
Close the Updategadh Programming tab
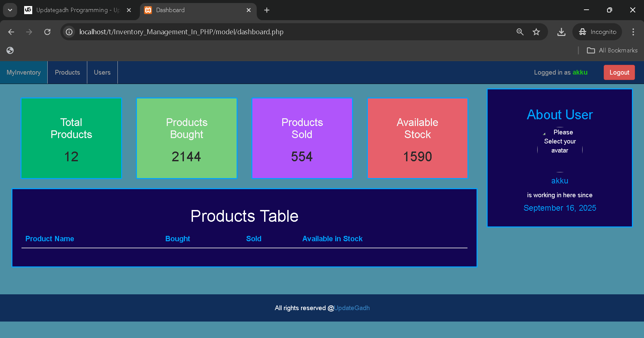pyautogui.click(x=129, y=10)
